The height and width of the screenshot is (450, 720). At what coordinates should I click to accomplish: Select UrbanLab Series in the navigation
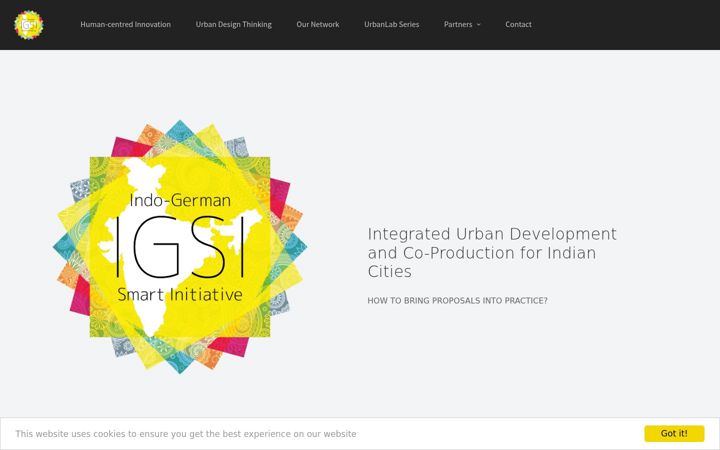392,24
